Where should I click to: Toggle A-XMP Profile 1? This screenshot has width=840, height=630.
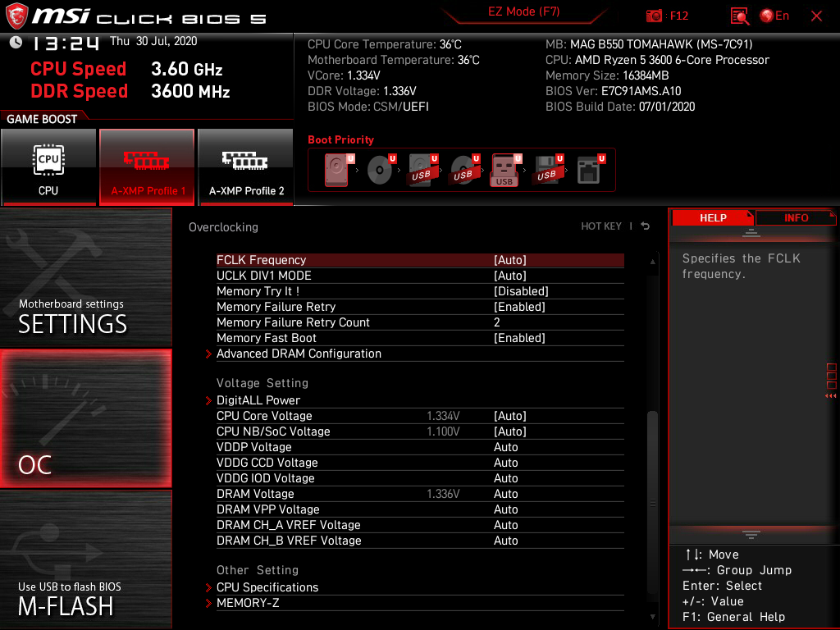click(x=147, y=167)
